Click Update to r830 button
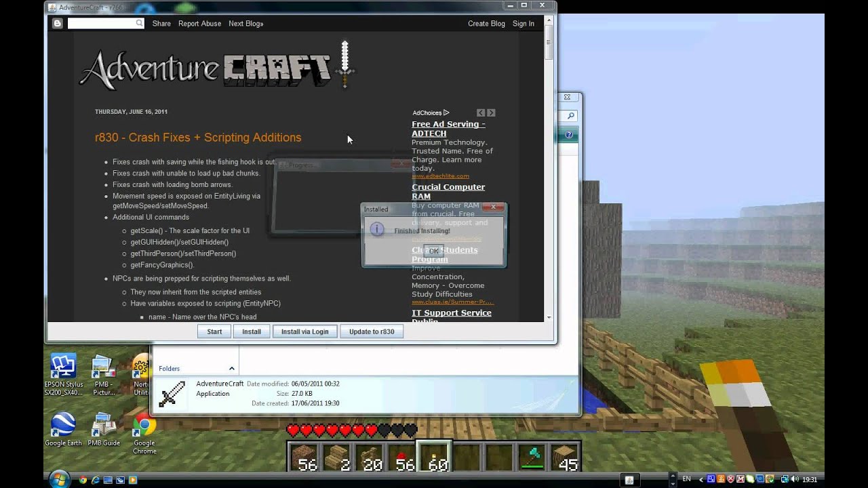Viewport: 868px width, 488px height. point(372,331)
